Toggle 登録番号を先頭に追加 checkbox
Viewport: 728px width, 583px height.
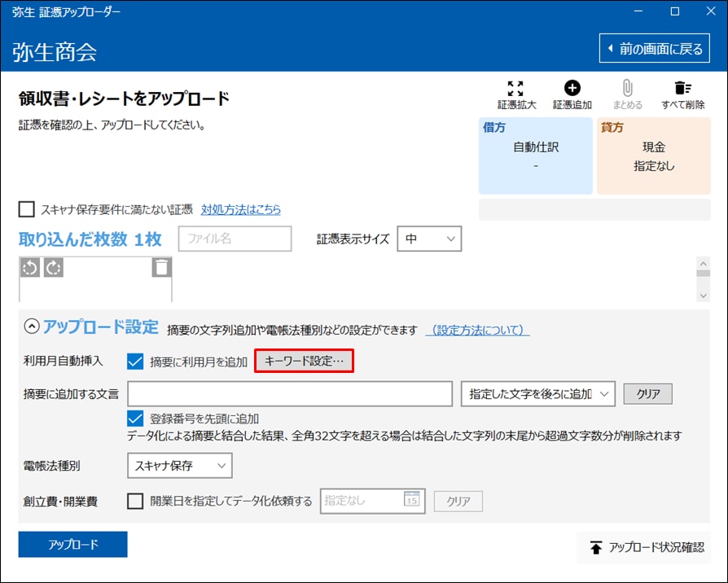pyautogui.click(x=136, y=418)
